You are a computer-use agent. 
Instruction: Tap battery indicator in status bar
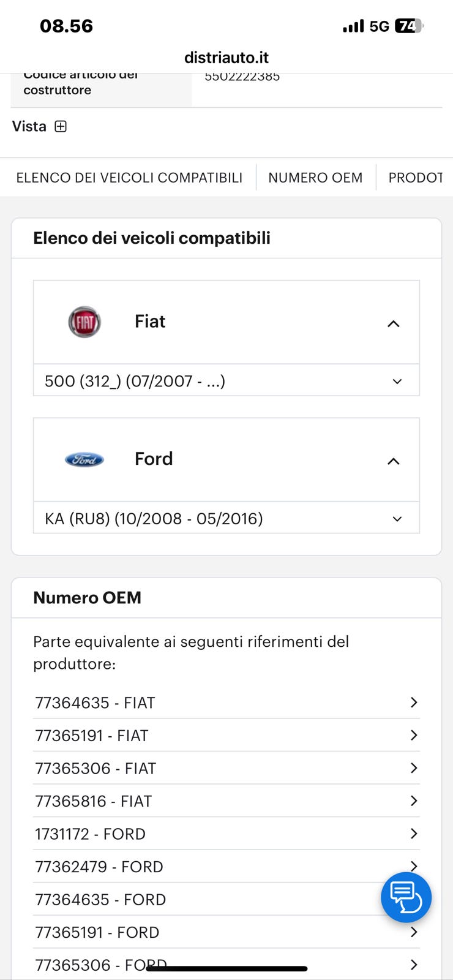[x=408, y=26]
